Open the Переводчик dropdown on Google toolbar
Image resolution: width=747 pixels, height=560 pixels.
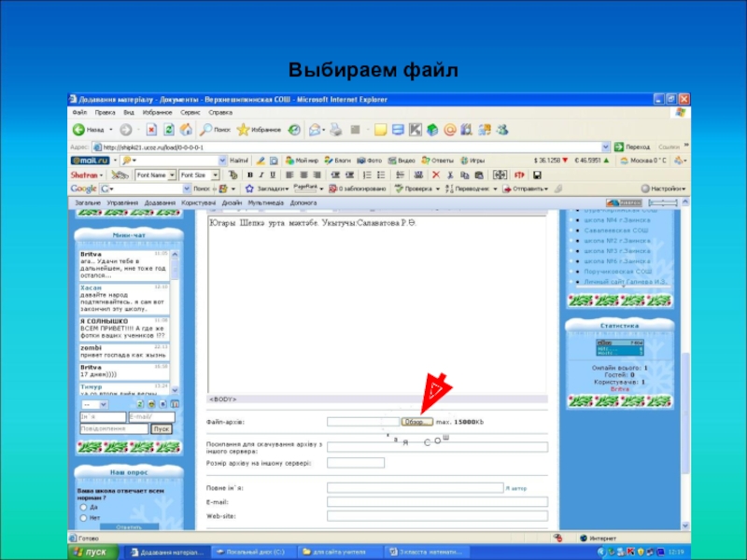pos(472,189)
